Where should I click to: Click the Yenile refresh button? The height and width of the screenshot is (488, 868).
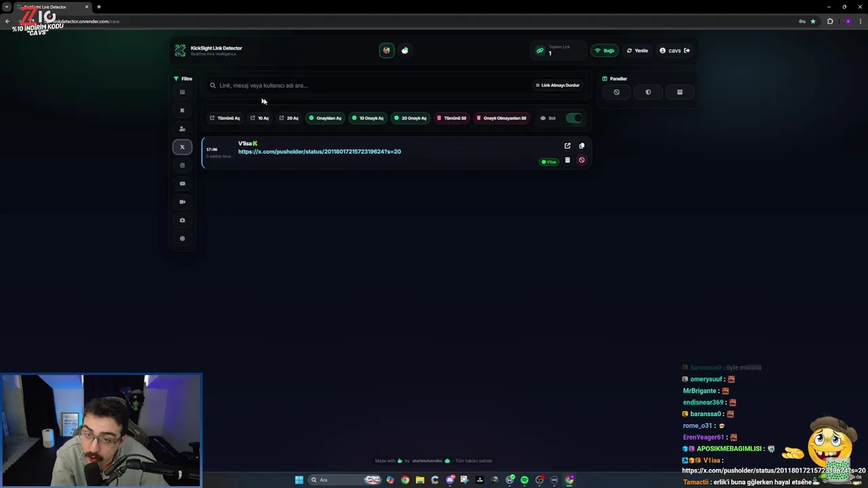tap(637, 51)
